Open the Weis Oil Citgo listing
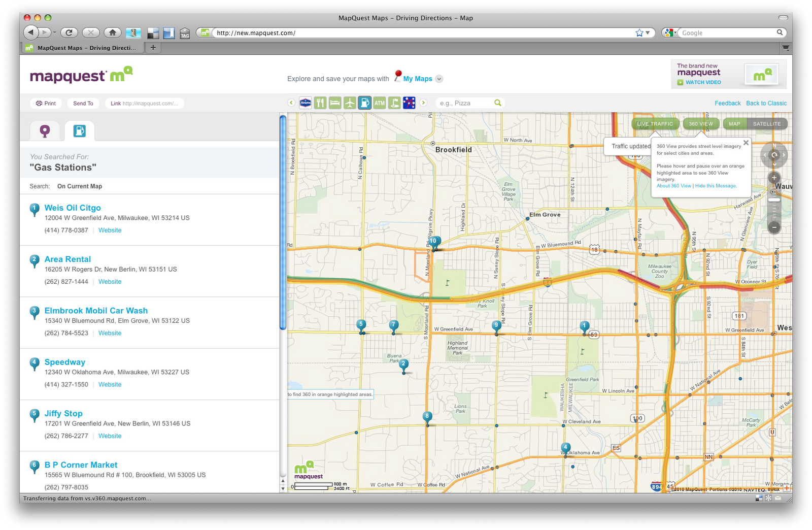 [x=73, y=208]
